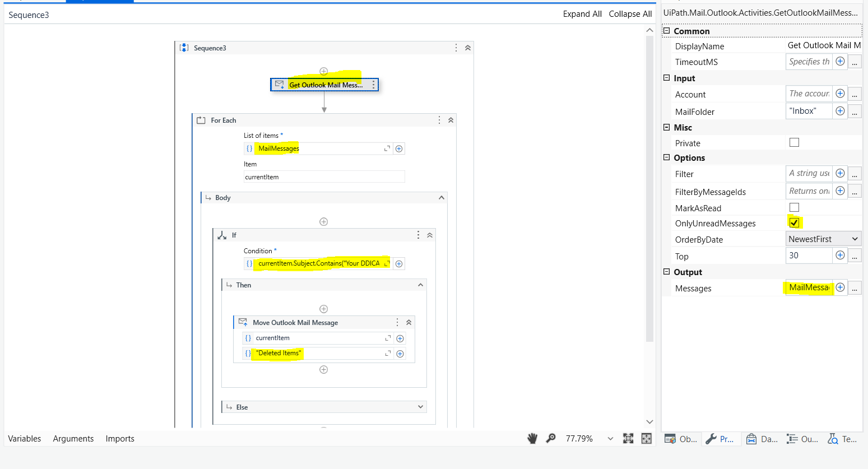Click the Expand All link
This screenshot has height=469, width=868.
click(582, 13)
